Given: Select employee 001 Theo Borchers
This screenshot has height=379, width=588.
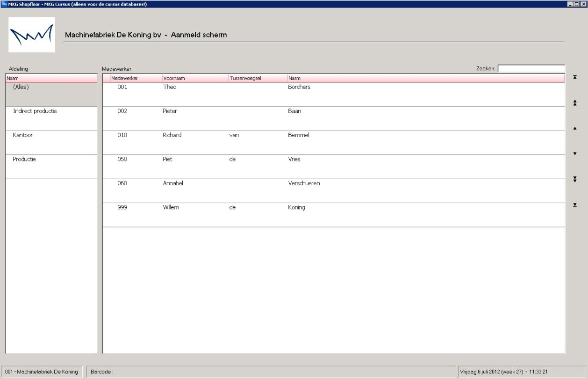Looking at the screenshot, I should tap(334, 95).
